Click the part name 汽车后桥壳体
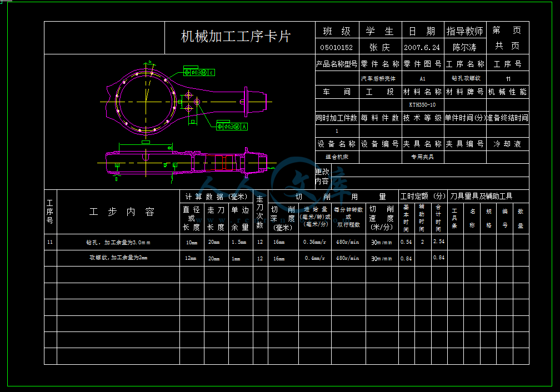560x392 pixels. coord(378,78)
